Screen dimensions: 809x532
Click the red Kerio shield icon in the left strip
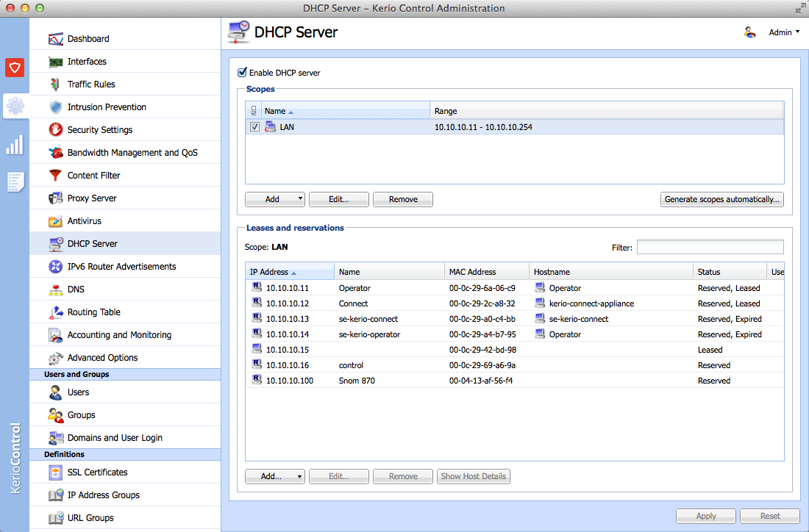(15, 67)
